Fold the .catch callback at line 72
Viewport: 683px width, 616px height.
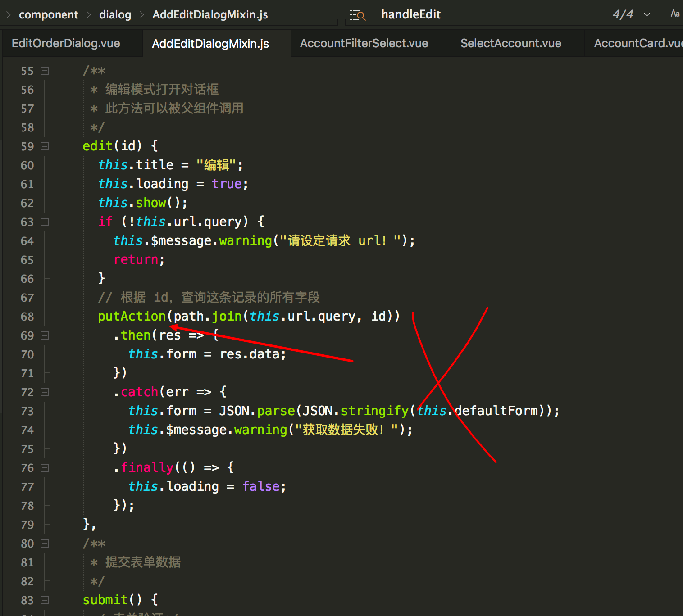[45, 392]
